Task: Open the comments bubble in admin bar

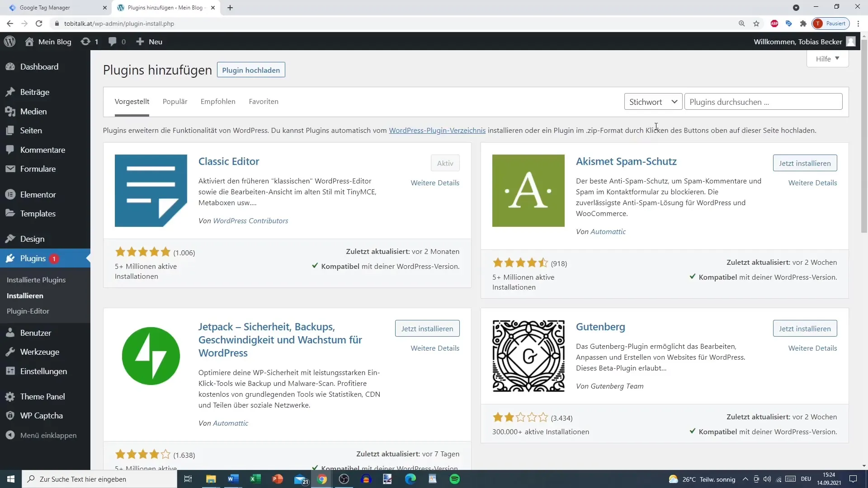Action: [117, 42]
